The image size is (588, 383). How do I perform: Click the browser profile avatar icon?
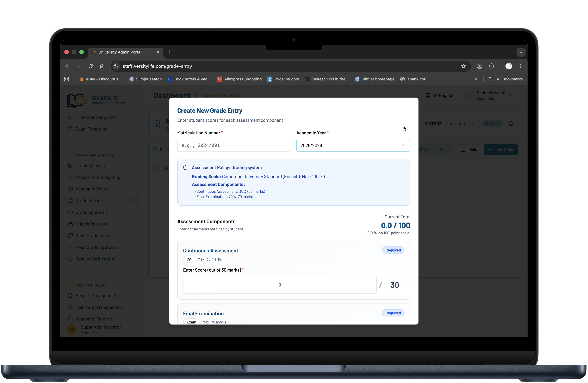pos(508,66)
